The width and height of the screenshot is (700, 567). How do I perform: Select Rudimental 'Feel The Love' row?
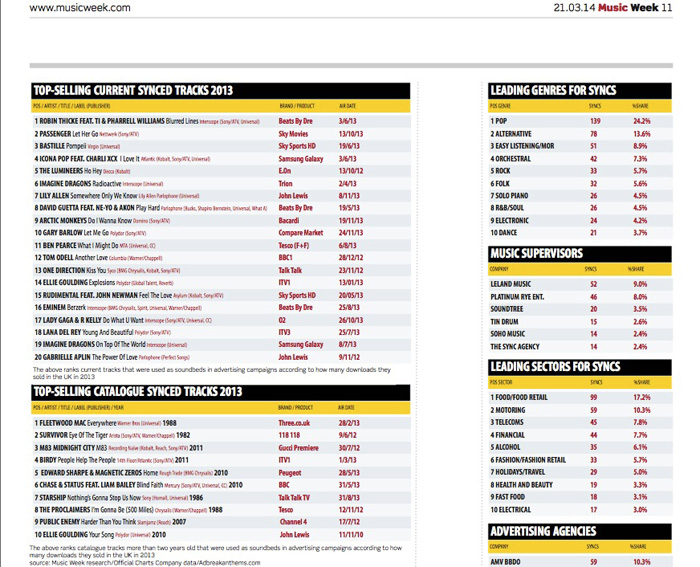click(221, 295)
